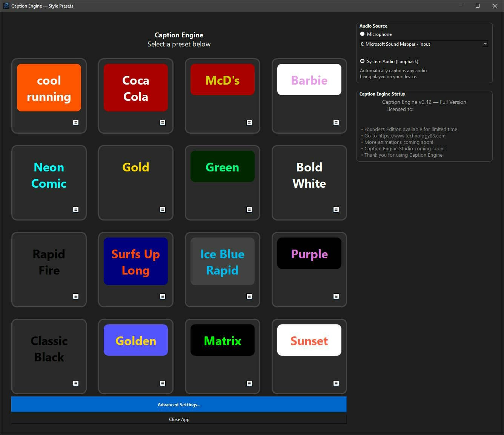
Task: Click the edit icon on the Purple preset
Action: pos(336,296)
